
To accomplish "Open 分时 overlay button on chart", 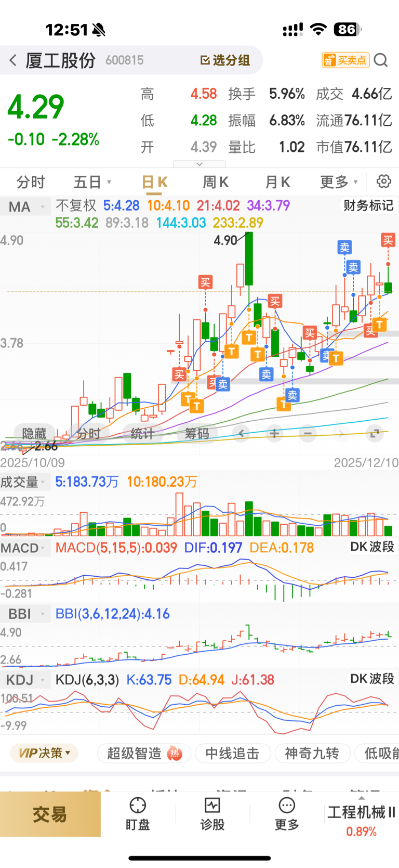I will 88,433.
